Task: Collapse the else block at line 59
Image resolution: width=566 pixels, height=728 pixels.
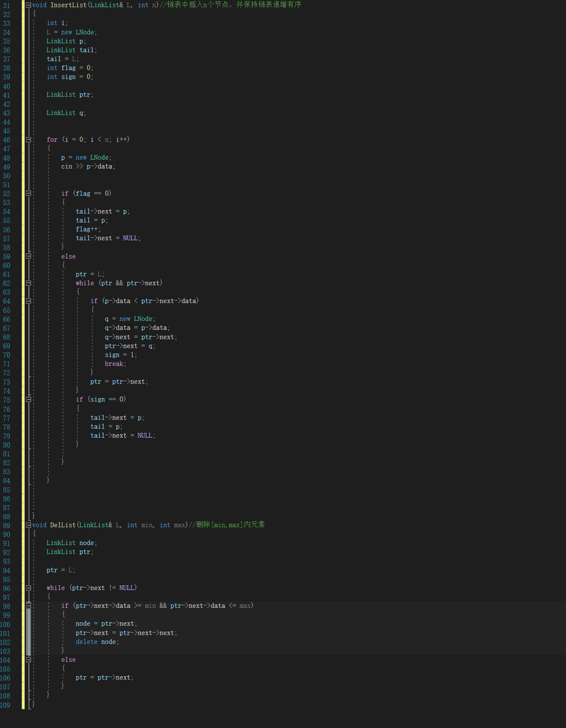Action: point(28,256)
